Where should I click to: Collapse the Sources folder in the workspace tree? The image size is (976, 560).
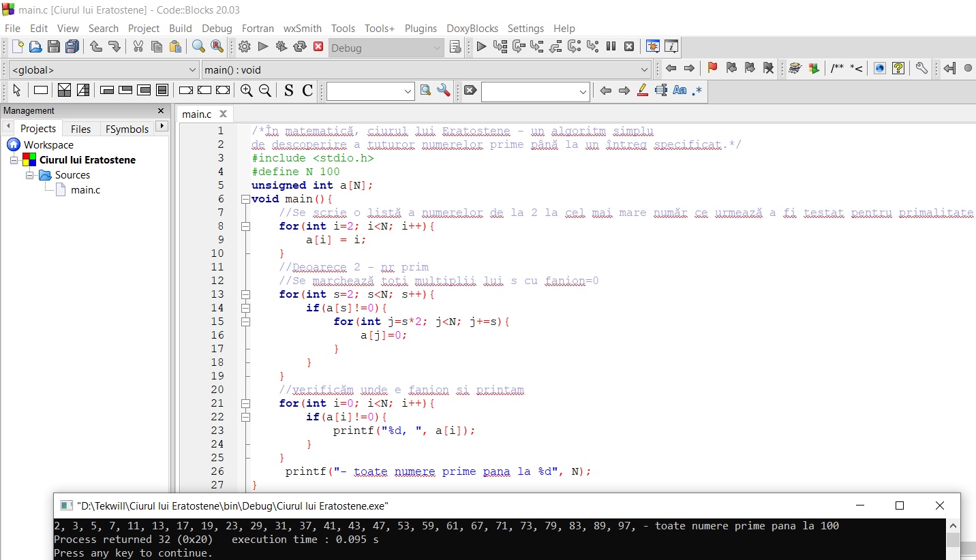tap(29, 175)
